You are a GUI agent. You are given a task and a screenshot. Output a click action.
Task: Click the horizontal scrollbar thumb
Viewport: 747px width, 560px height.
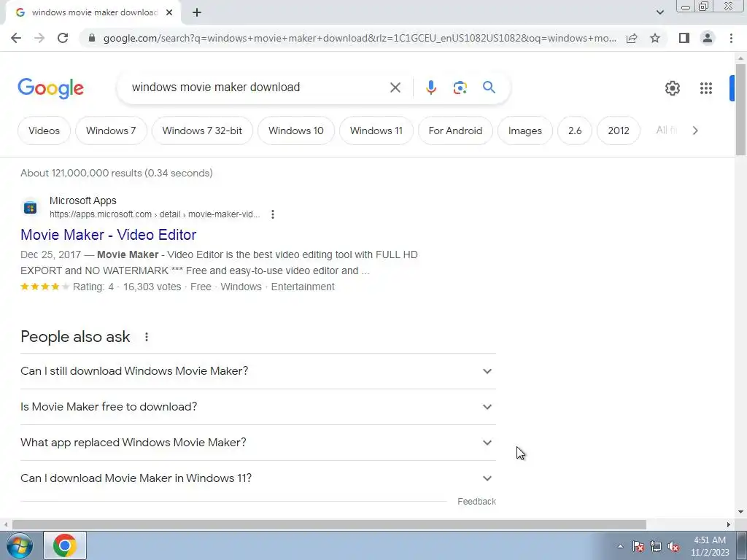pyautogui.click(x=329, y=524)
